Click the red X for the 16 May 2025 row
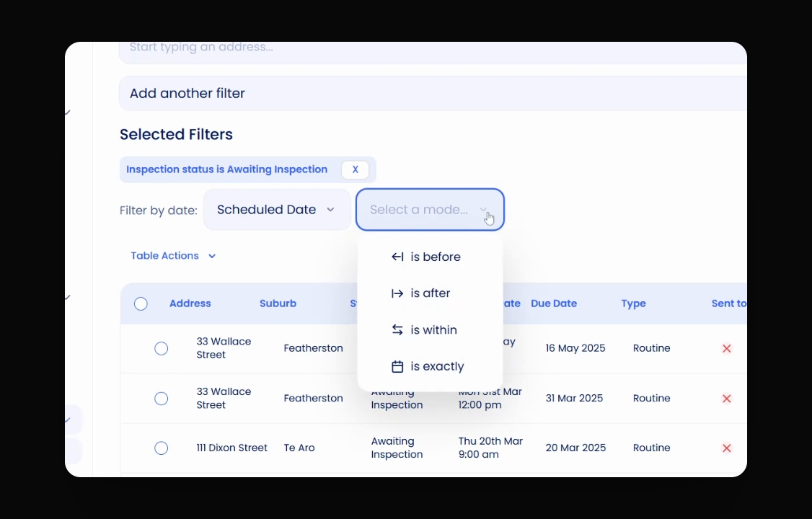This screenshot has height=519, width=812. (x=727, y=349)
